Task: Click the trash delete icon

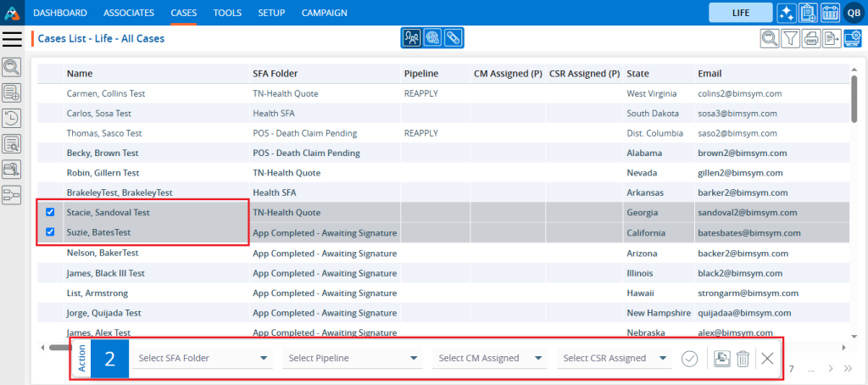Action: pos(743,359)
